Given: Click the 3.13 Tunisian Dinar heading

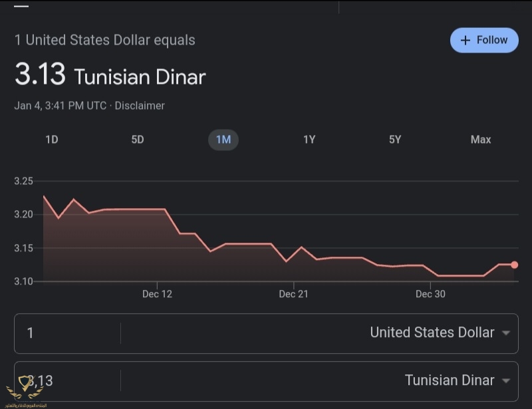Looking at the screenshot, I should (110, 76).
